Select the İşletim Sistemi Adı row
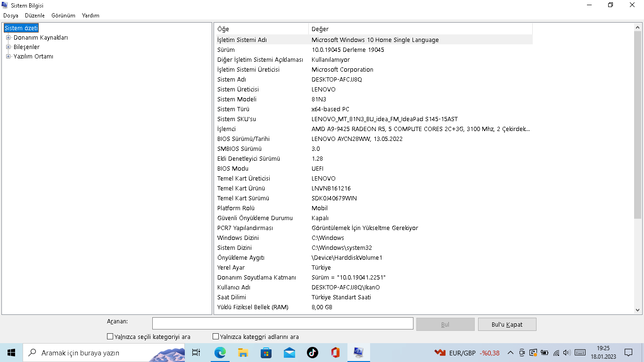 point(374,40)
